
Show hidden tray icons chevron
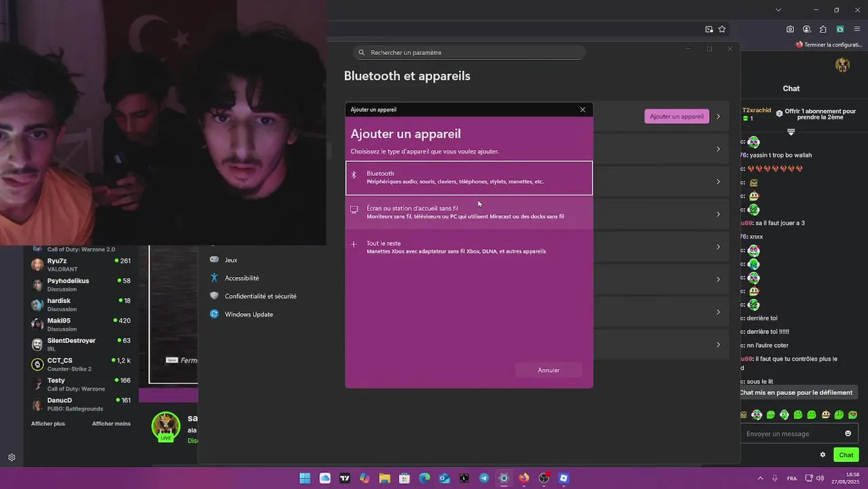coord(759,478)
